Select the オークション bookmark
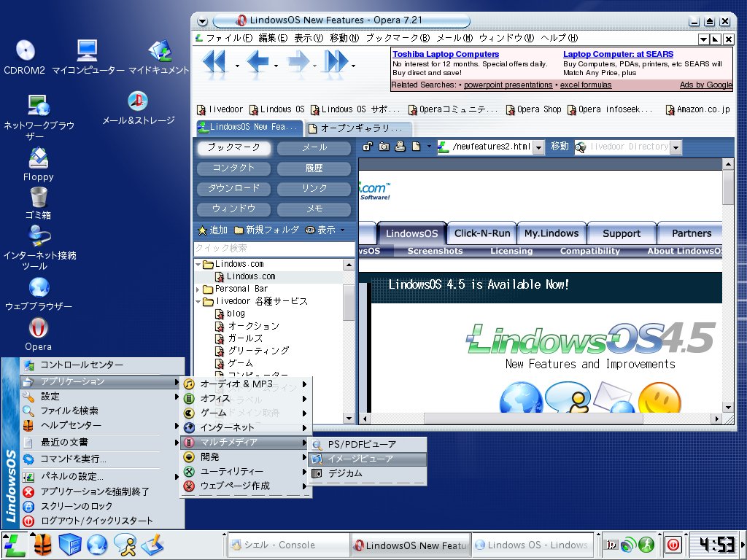 [x=247, y=326]
